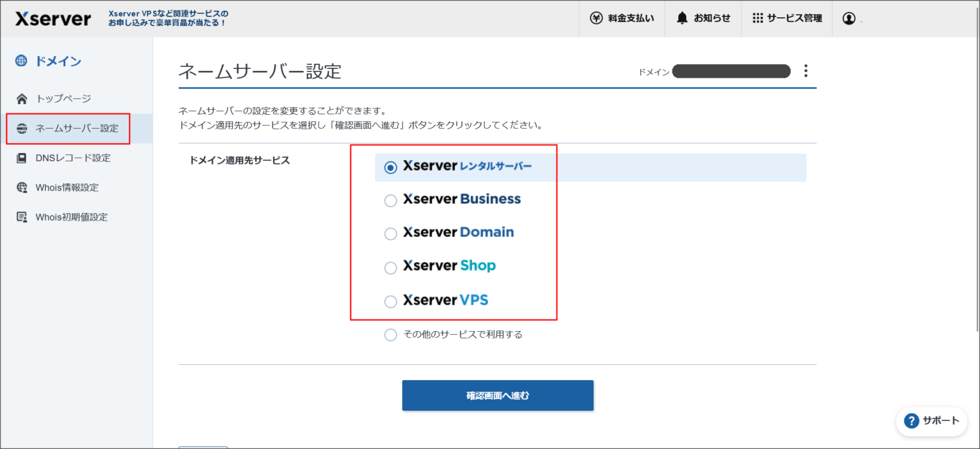Select the Xserver VPS radio option

tap(390, 302)
